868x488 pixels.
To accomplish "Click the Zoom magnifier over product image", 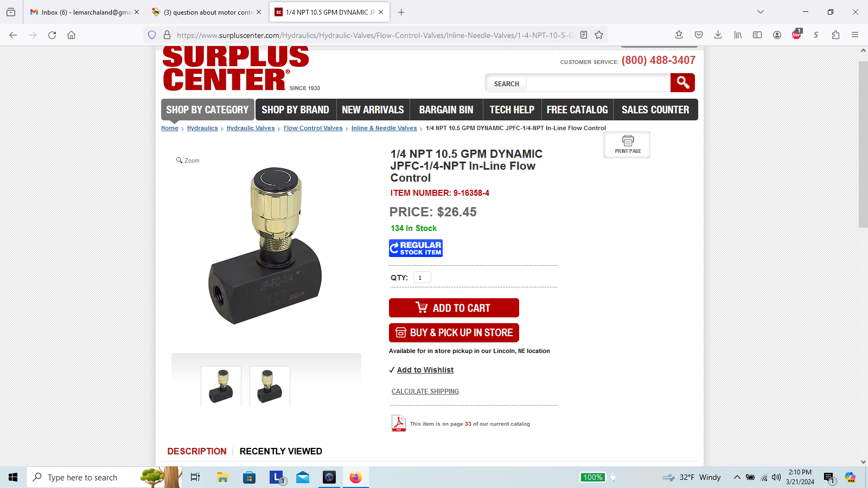I will tap(188, 160).
